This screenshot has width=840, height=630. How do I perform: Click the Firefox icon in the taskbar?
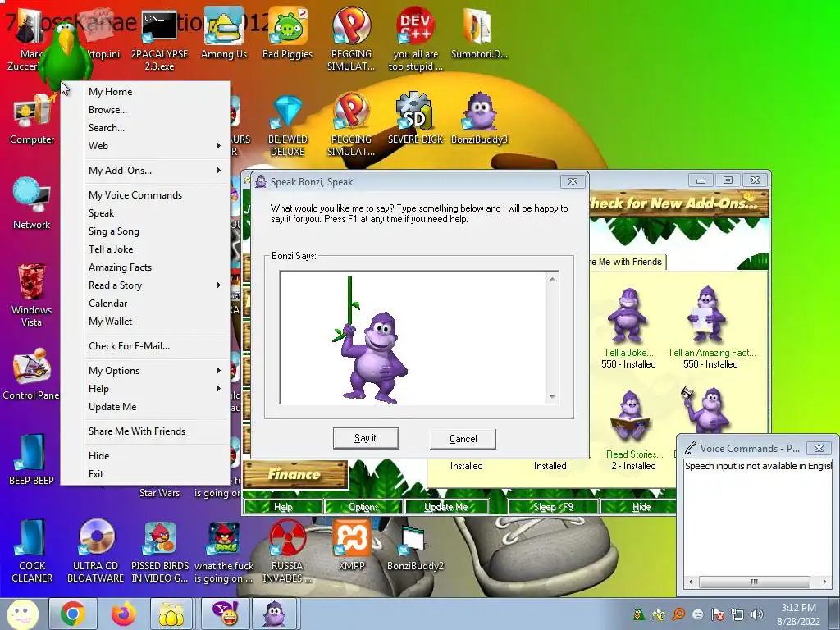point(123,614)
